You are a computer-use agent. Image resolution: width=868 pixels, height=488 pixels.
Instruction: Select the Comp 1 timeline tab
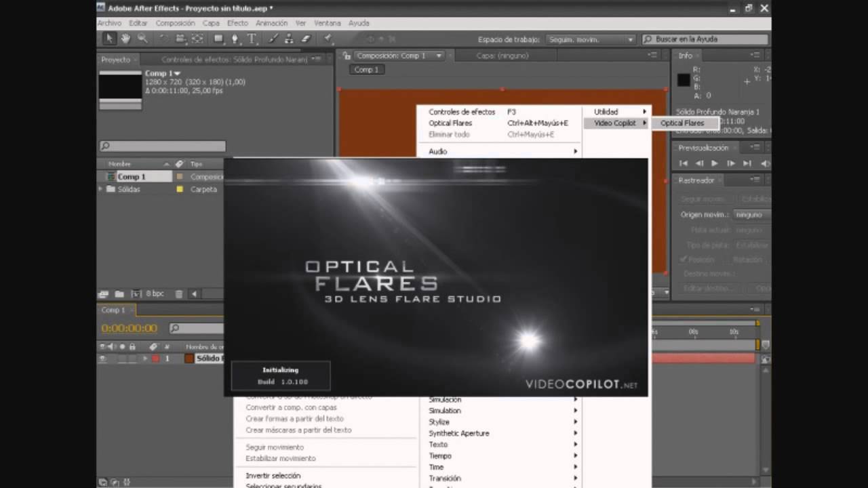pos(113,310)
